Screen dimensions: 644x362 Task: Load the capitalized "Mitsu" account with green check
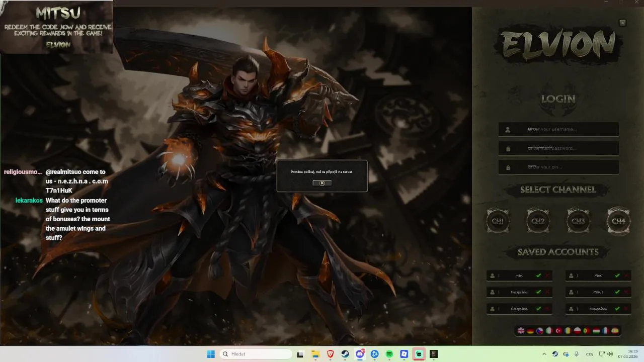617,276
